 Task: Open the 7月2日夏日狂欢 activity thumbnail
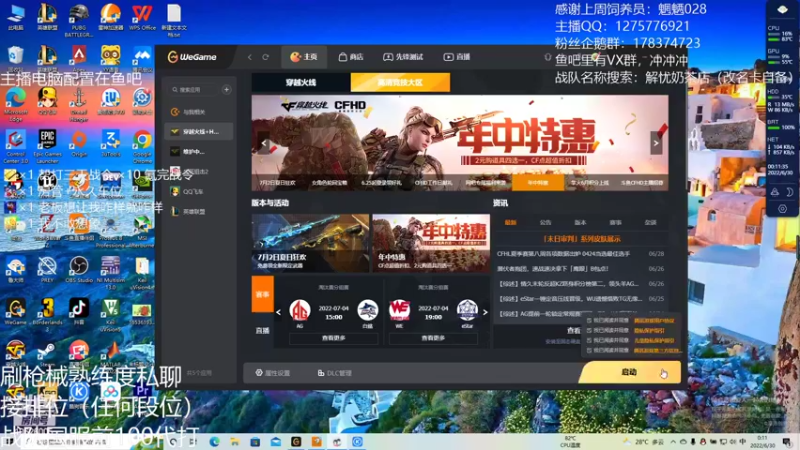[x=310, y=243]
